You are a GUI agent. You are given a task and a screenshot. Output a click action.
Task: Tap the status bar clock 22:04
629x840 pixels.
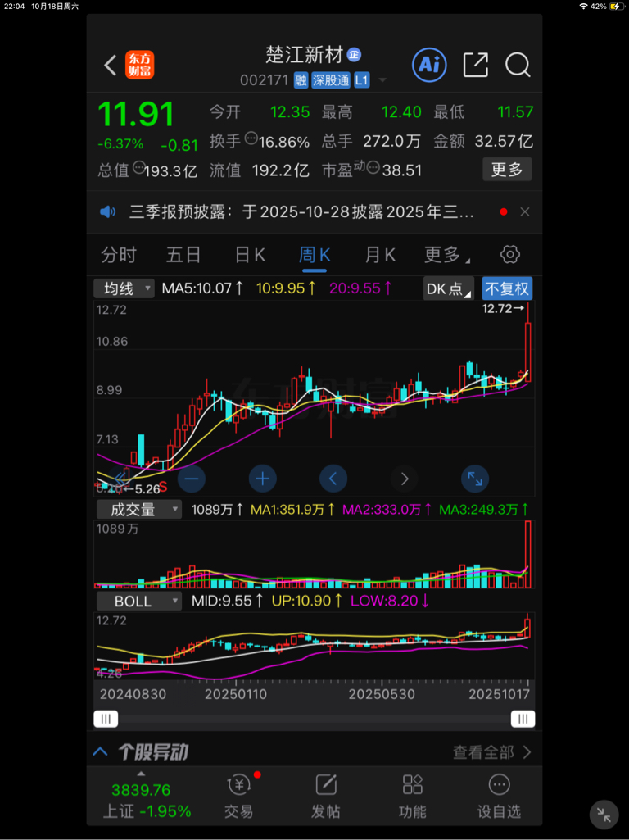[x=14, y=7]
